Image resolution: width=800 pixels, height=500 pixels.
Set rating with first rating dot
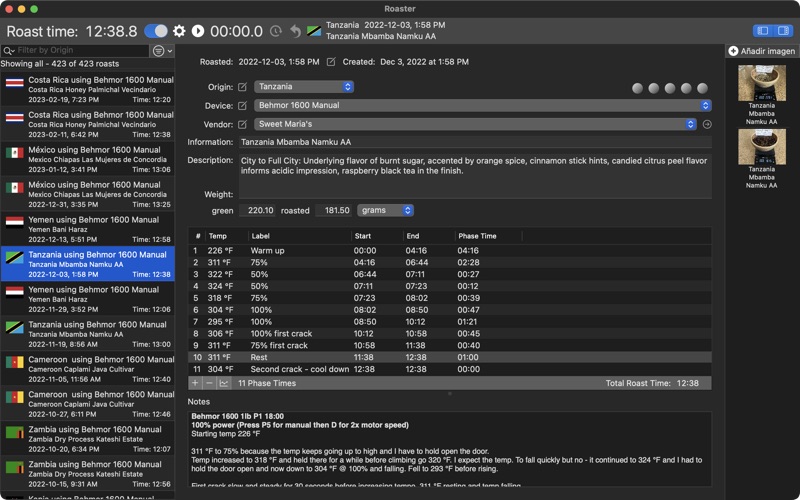[x=637, y=88]
